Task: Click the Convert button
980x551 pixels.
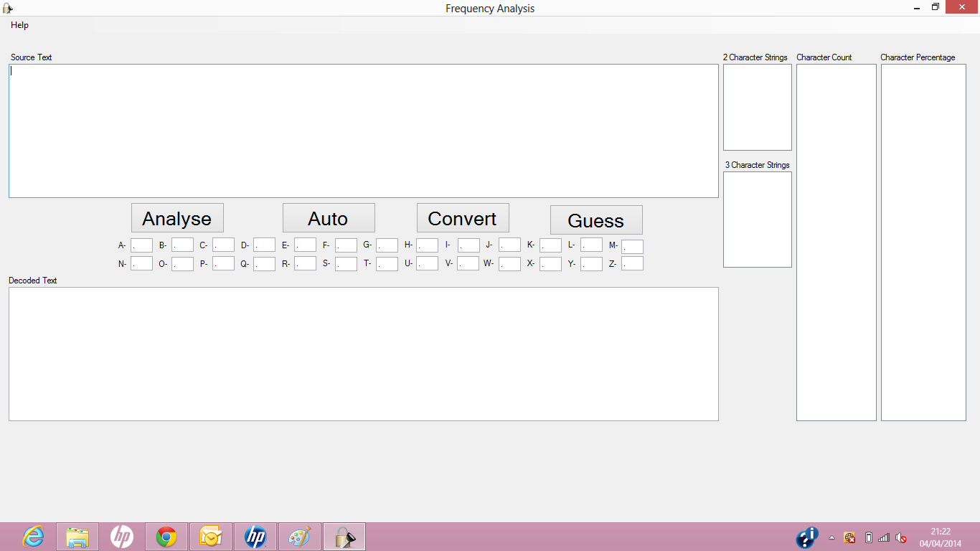Action: pyautogui.click(x=463, y=217)
